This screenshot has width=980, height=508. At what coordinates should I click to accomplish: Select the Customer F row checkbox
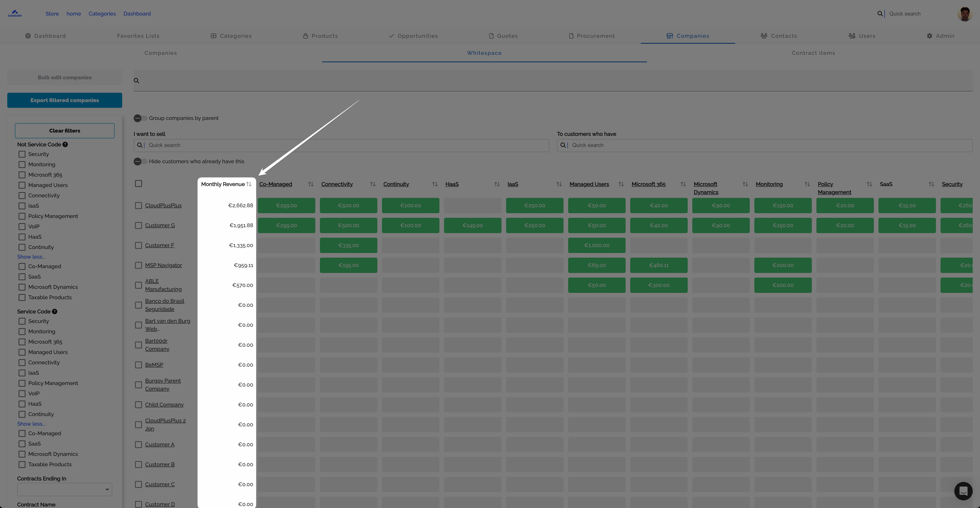click(138, 245)
